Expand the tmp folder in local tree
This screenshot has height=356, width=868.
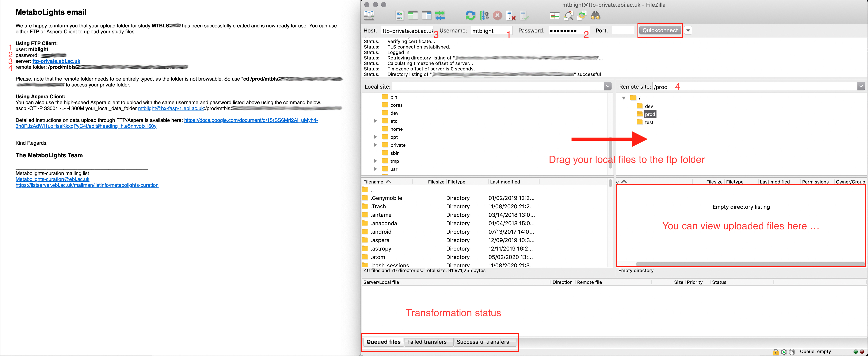point(375,161)
